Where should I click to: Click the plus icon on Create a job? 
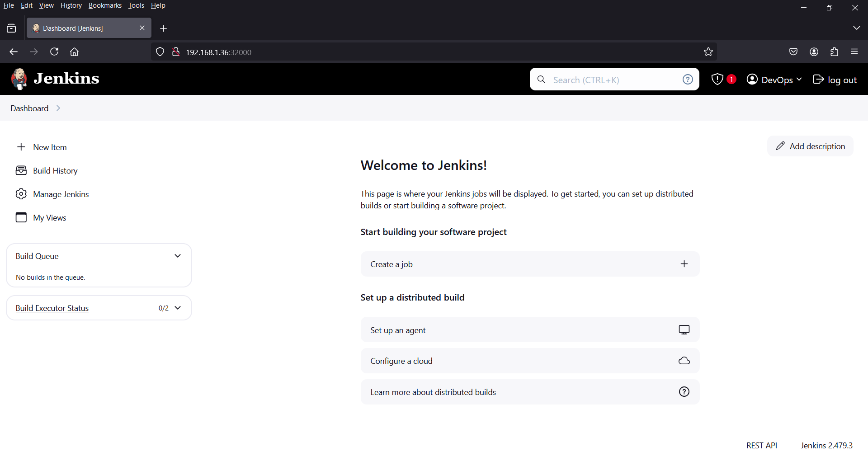click(x=684, y=264)
